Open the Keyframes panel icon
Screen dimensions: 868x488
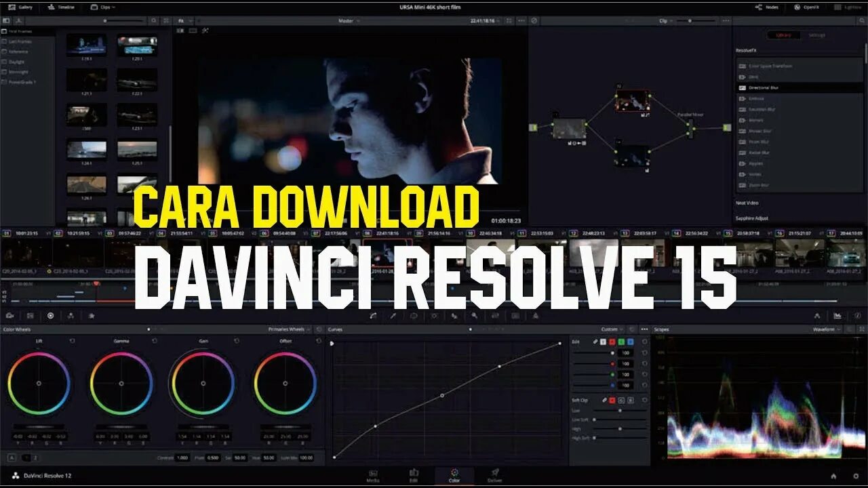click(817, 315)
